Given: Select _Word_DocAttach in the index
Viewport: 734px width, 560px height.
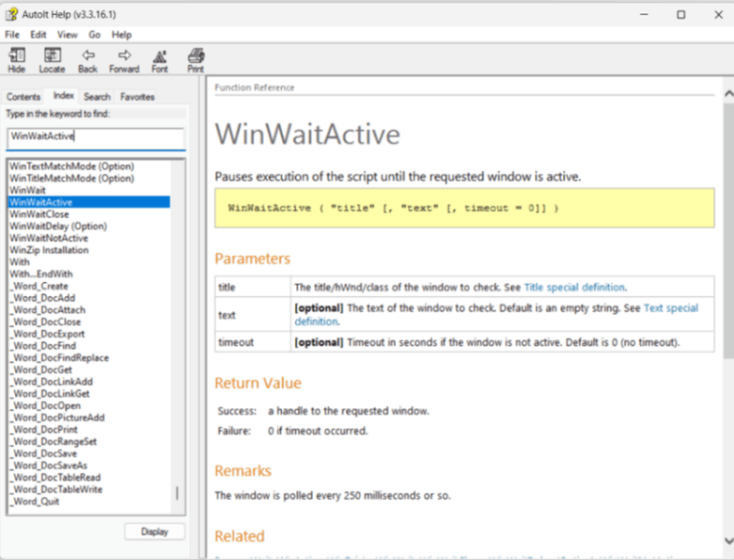Looking at the screenshot, I should [48, 310].
